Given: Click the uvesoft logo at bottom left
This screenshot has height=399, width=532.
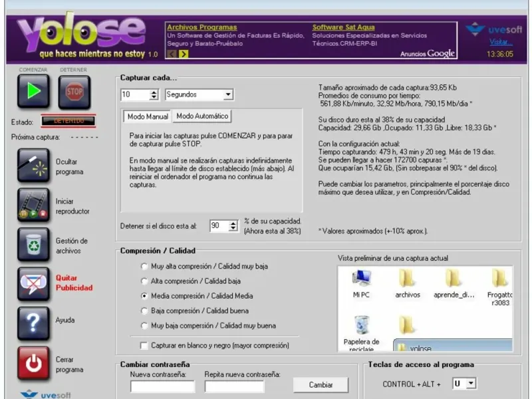Looking at the screenshot, I should click(45, 395).
